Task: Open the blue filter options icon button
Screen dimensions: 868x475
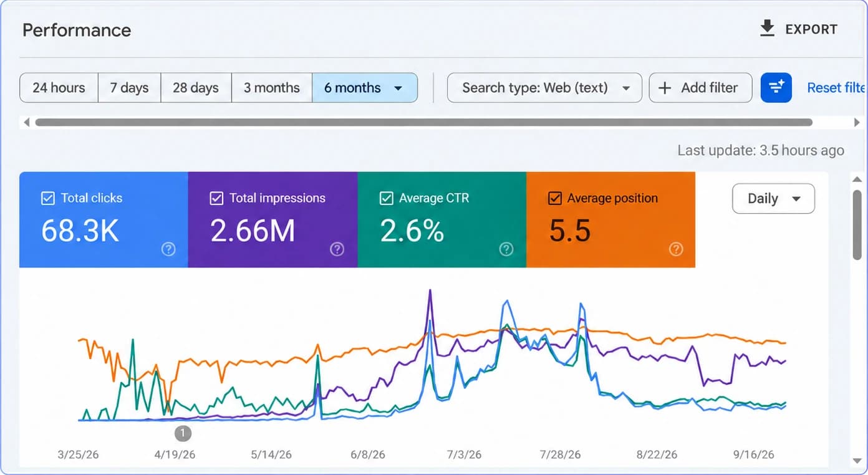Action: click(x=776, y=88)
